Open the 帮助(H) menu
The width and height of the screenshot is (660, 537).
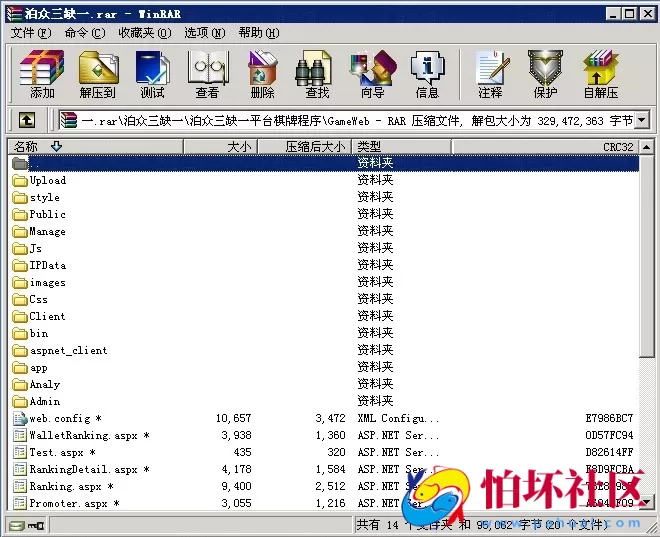click(258, 33)
